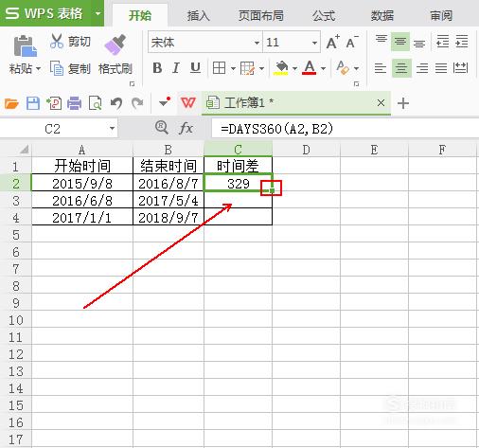Align text right

pos(422,68)
